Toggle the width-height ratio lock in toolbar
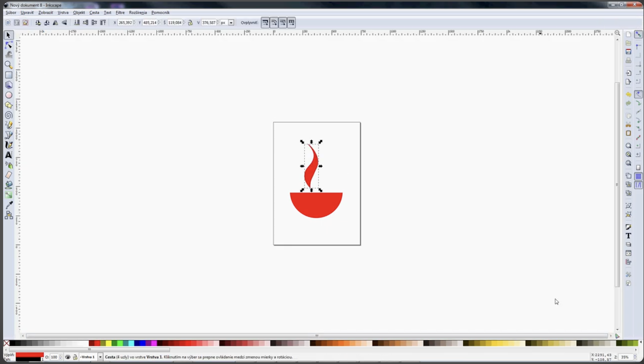Screen dimensions: 644x364 pyautogui.click(x=190, y=23)
